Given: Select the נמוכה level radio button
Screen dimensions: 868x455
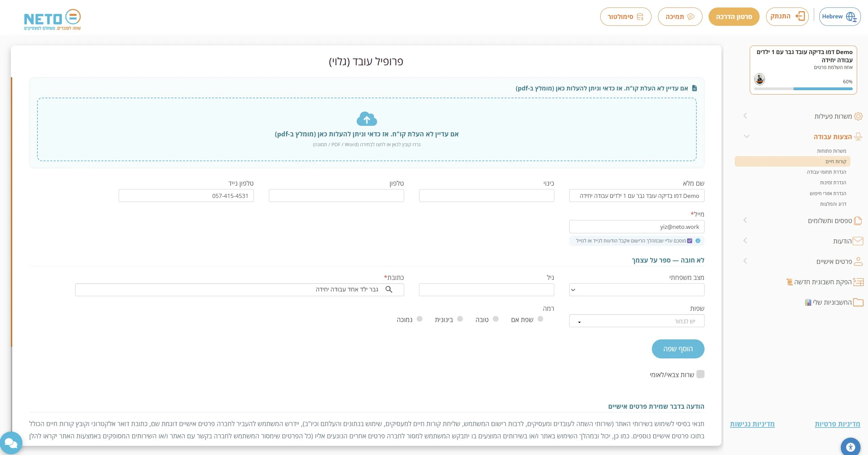Looking at the screenshot, I should [420, 319].
